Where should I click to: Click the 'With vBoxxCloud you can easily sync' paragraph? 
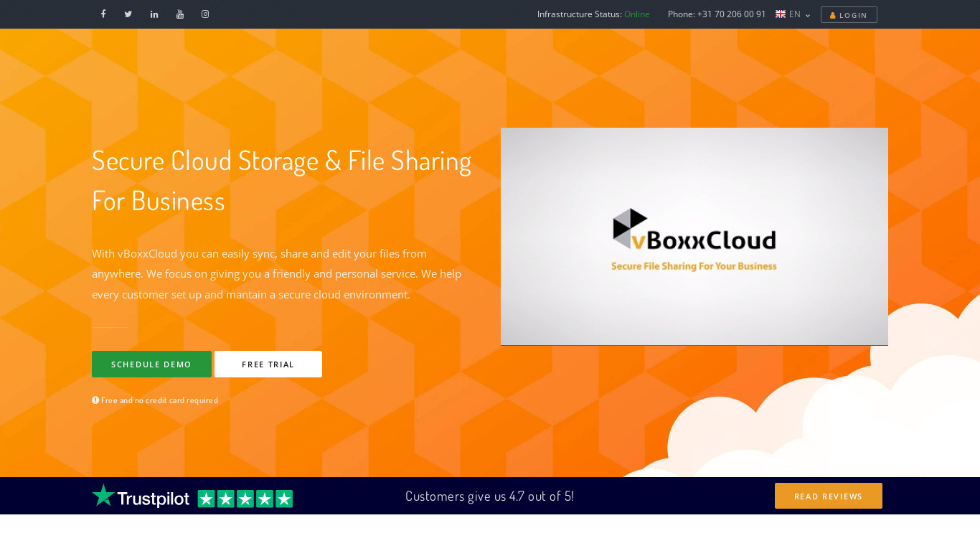(x=277, y=274)
